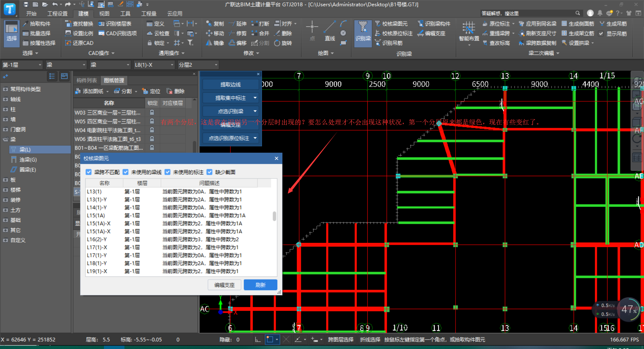Toggle lock for W04 drawing row
644x349 pixels.
point(152,130)
